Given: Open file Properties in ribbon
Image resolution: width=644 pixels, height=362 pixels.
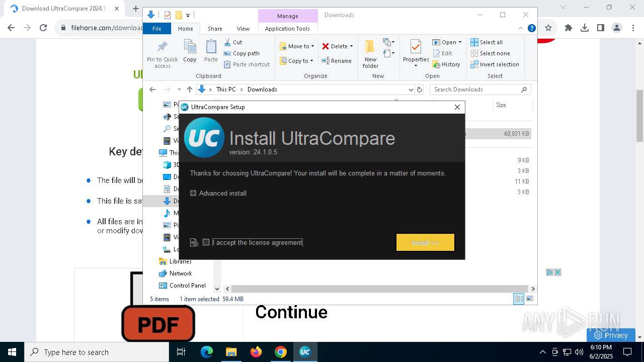Looking at the screenshot, I should pos(416,53).
